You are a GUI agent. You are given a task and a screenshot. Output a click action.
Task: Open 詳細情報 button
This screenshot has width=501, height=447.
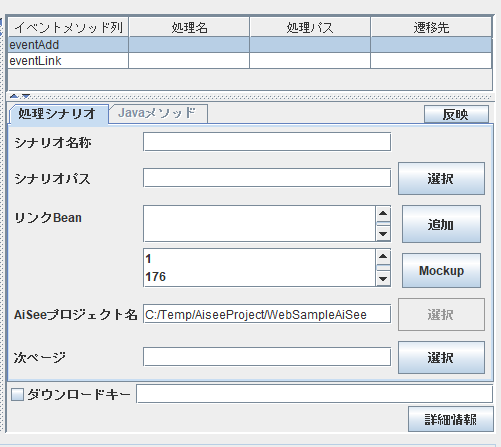tap(451, 419)
